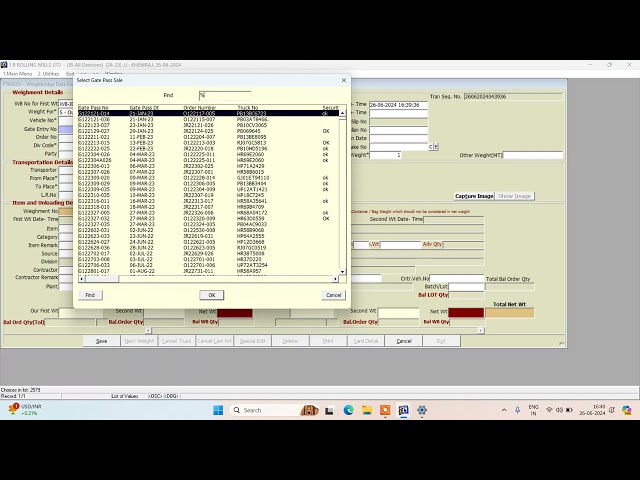Click the dark red Net Wt box on the right
Image resolution: width=640 pixels, height=480 pixels.
[466, 313]
